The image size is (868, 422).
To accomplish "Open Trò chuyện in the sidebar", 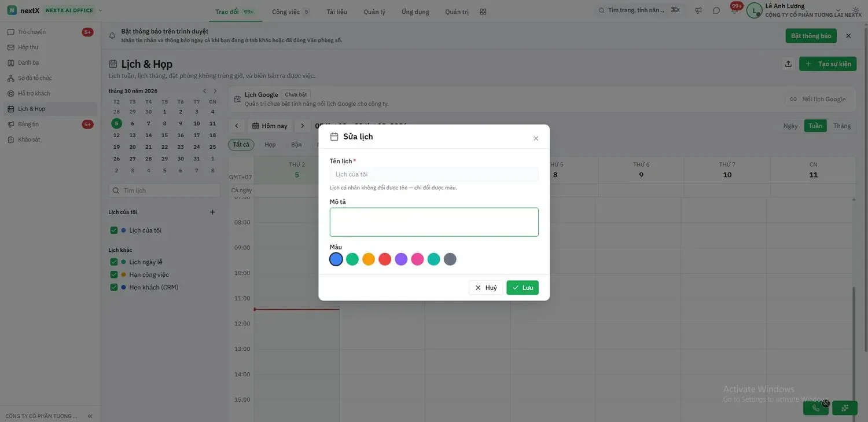I will click(50, 32).
